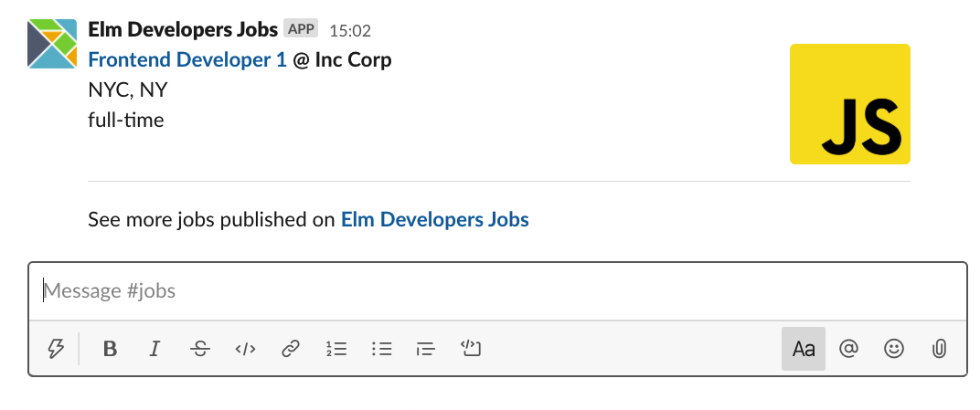Apply inline code formatting
Viewport: 980px width, 410px height.
pos(245,349)
